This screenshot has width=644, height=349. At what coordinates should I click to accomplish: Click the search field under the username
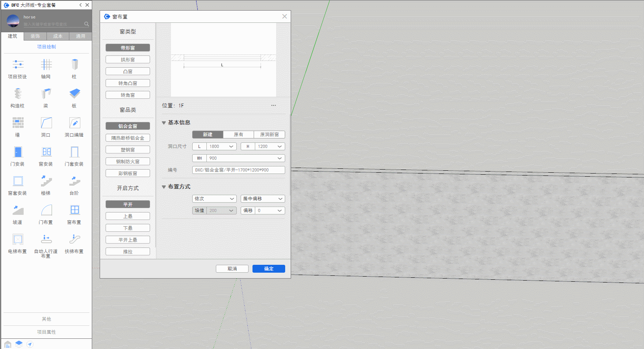(53, 24)
